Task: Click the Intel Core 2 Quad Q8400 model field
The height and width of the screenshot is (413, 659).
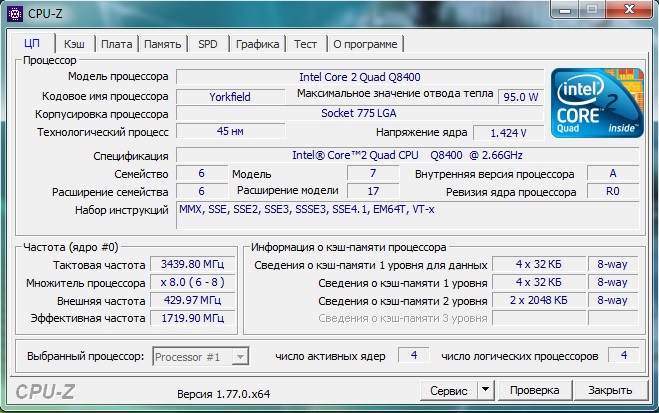Action: (360, 77)
